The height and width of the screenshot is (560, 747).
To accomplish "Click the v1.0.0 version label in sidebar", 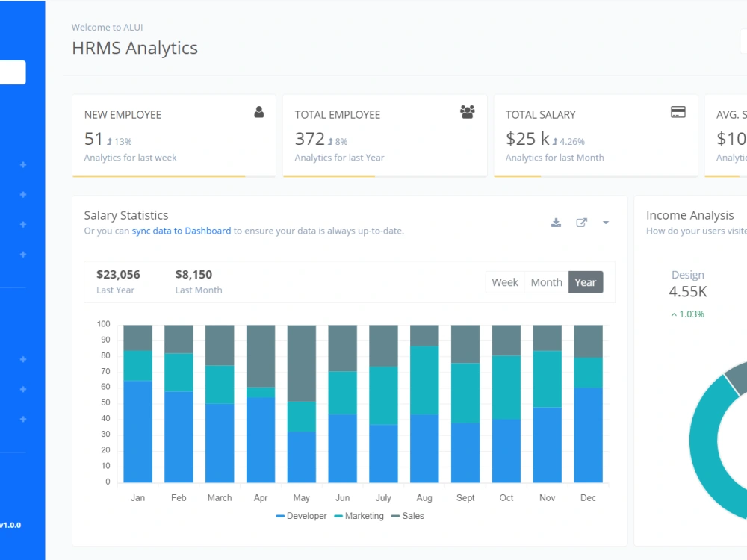I will coord(10,525).
